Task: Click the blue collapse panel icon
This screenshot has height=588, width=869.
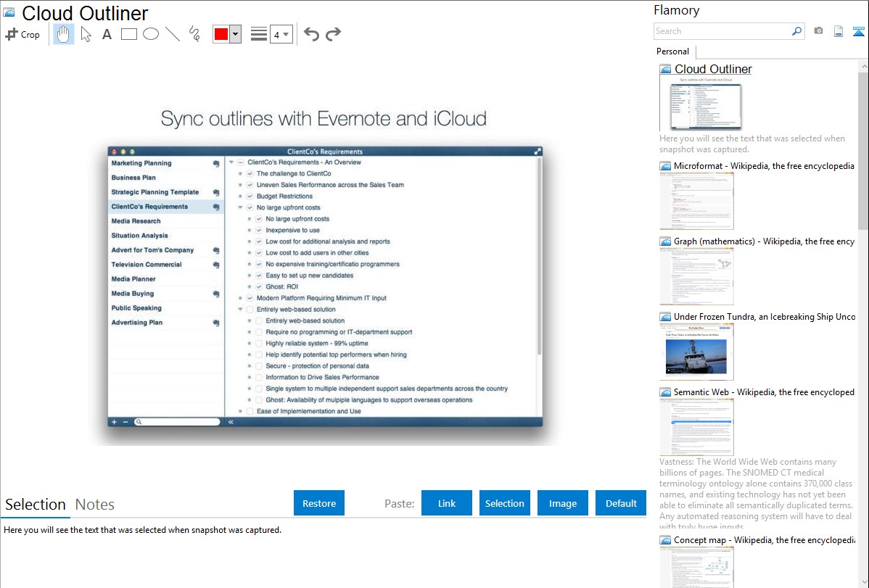Action: coord(858,32)
